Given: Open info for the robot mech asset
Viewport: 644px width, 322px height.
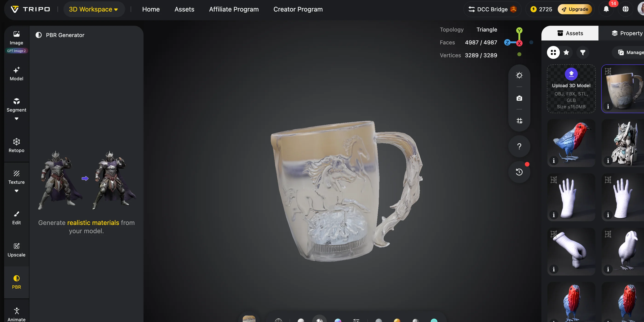Looking at the screenshot, I should (608, 161).
